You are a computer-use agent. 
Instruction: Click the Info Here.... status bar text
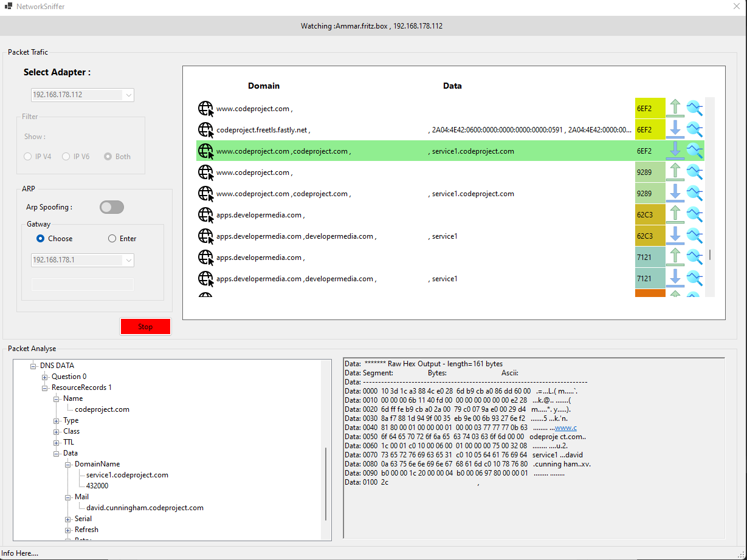point(19,553)
